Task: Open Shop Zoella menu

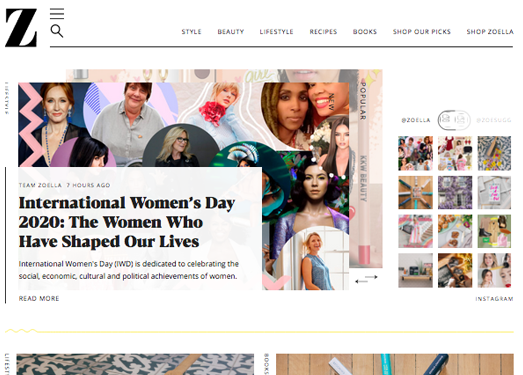Action: coord(490,32)
